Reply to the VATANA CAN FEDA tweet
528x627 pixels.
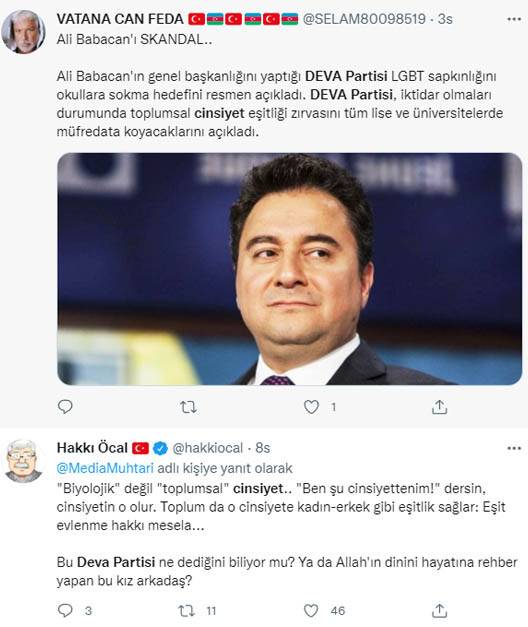(65, 407)
